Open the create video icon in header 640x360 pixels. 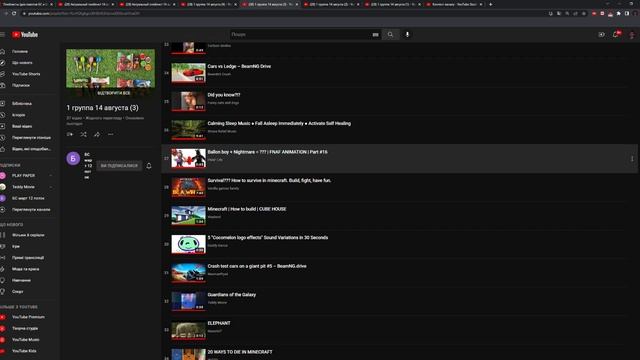[601, 35]
